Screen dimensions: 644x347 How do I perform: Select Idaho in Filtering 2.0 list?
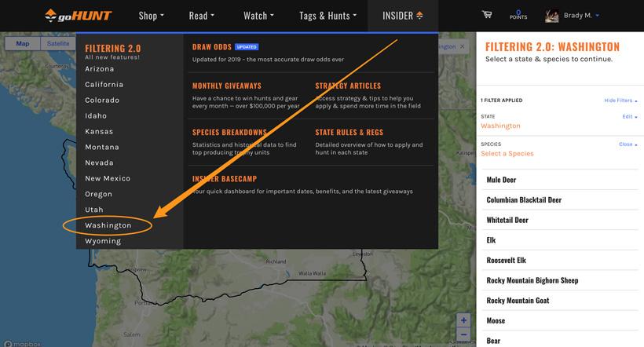click(96, 116)
